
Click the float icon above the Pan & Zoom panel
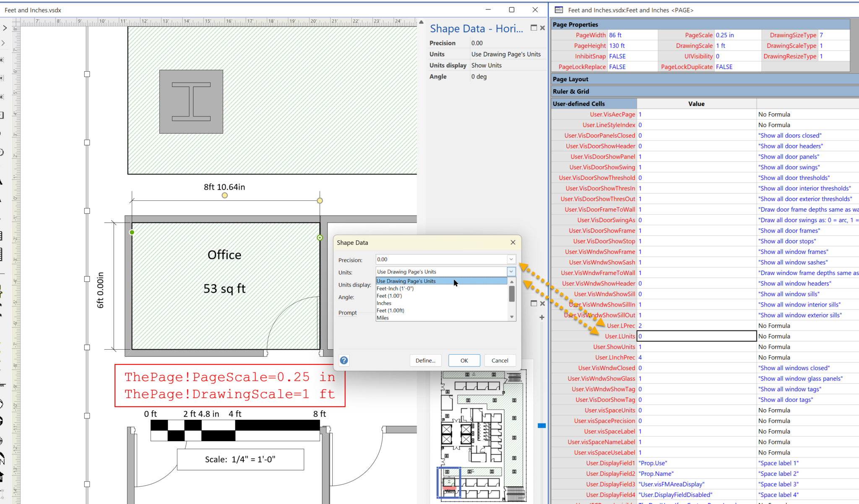coord(533,303)
